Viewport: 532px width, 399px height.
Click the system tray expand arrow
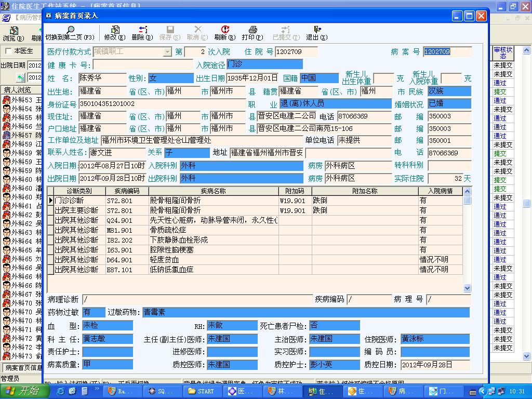pos(483,392)
